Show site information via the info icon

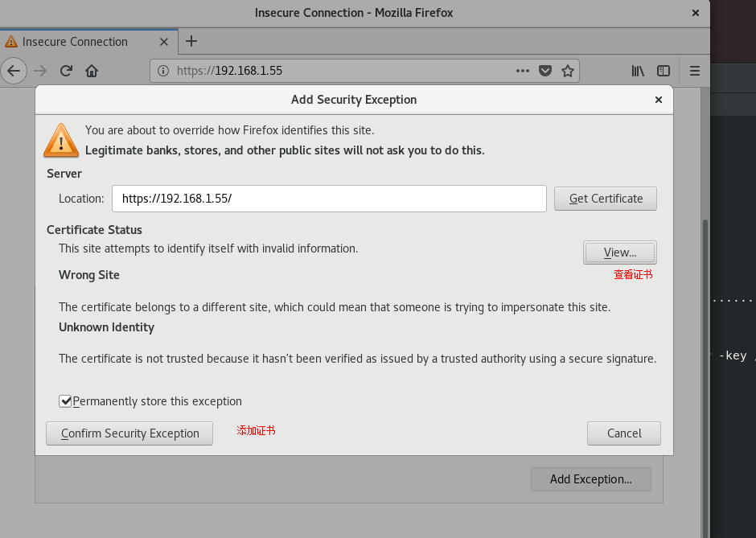click(x=163, y=71)
